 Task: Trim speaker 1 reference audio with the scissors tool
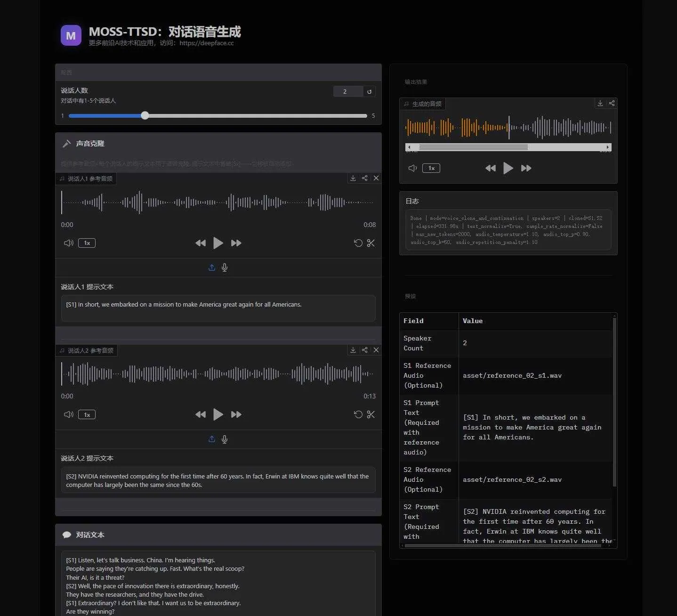click(371, 243)
